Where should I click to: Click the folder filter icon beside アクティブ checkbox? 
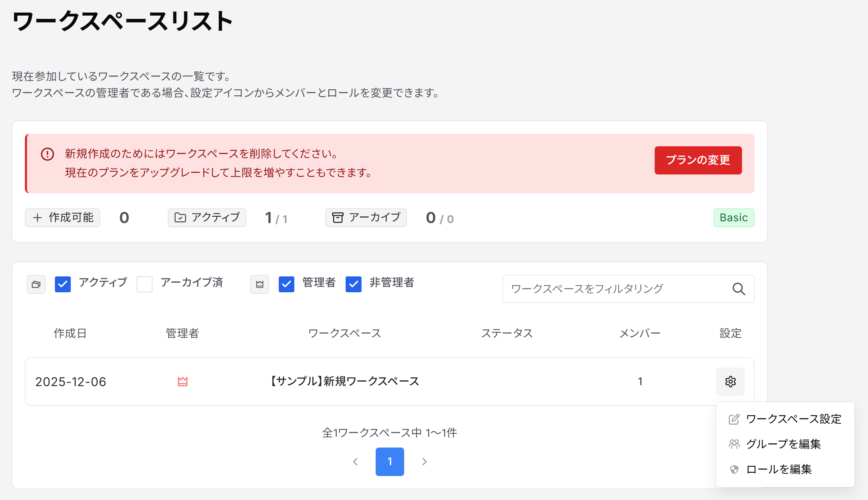tap(36, 284)
